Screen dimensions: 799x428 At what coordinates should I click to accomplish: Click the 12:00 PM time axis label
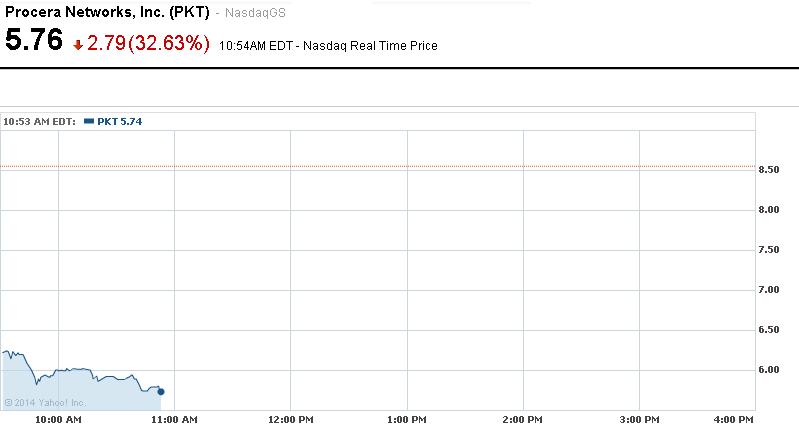289,418
